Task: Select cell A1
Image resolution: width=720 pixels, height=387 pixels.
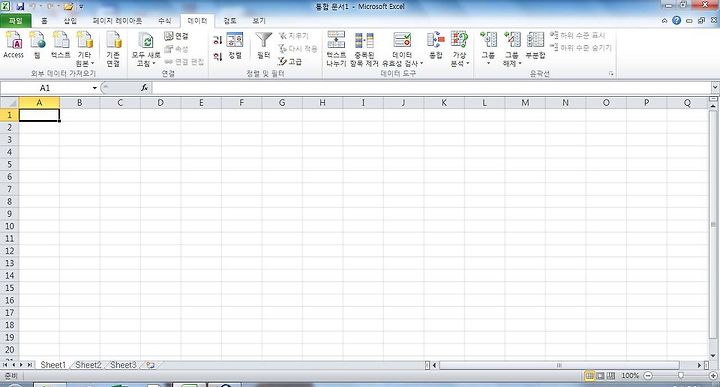Action: pos(39,115)
